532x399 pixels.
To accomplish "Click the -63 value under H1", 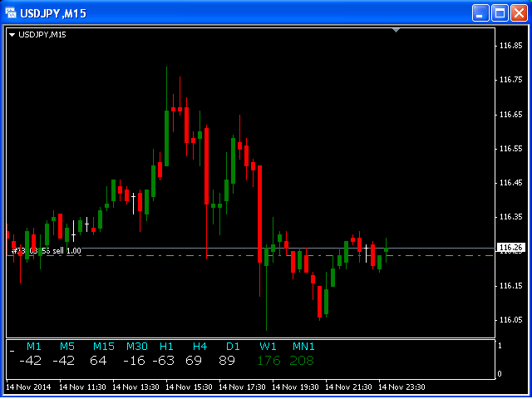I will pyautogui.click(x=163, y=360).
